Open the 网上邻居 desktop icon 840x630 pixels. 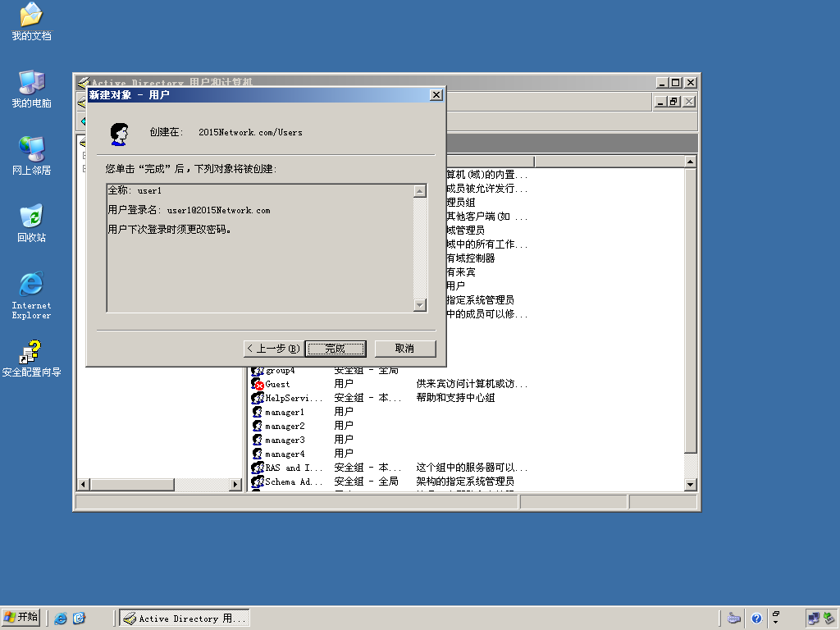pyautogui.click(x=31, y=157)
